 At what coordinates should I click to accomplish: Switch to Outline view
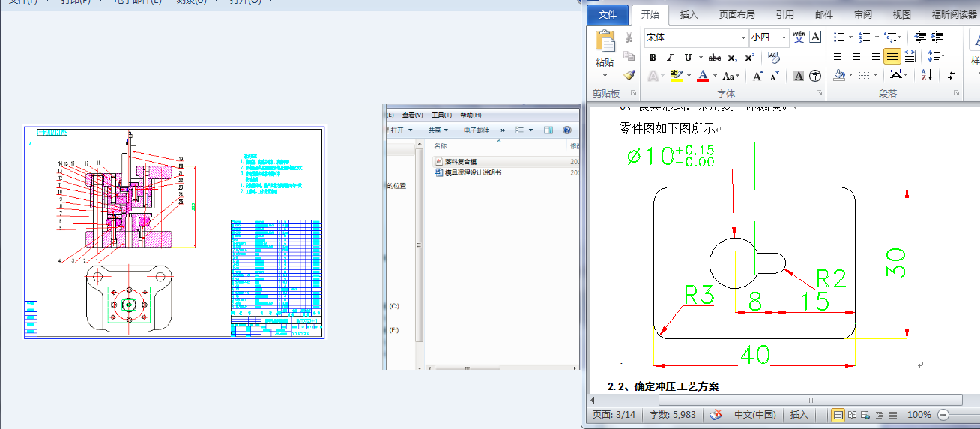[878, 415]
